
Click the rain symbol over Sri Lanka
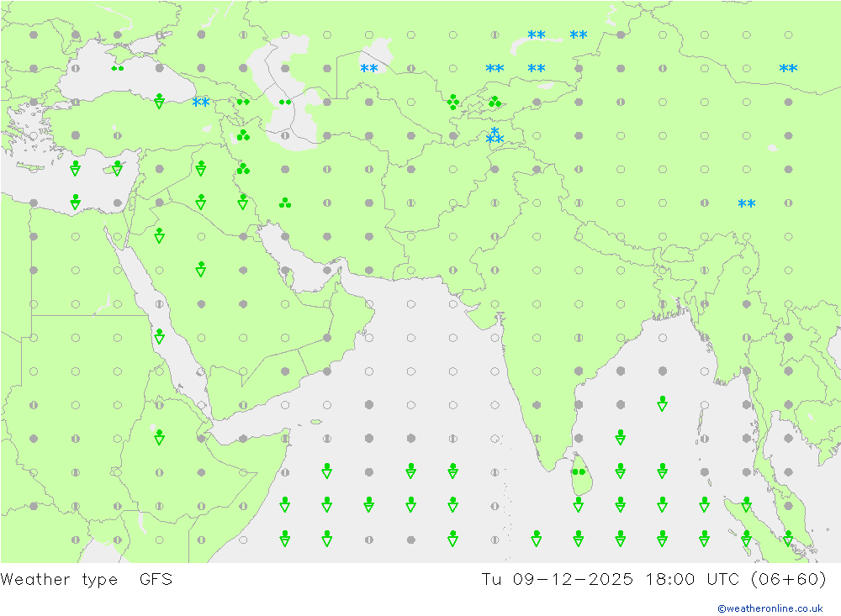pyautogui.click(x=579, y=471)
